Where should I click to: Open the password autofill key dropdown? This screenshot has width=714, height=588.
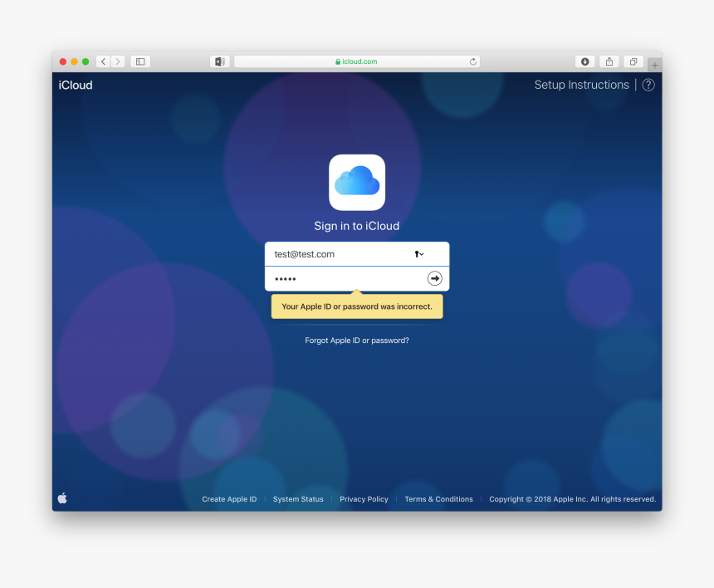(x=419, y=254)
